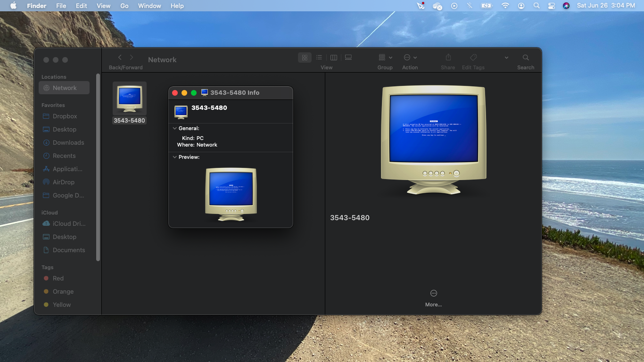The image size is (644, 362).
Task: Open Control Center in menu bar
Action: pos(552,6)
